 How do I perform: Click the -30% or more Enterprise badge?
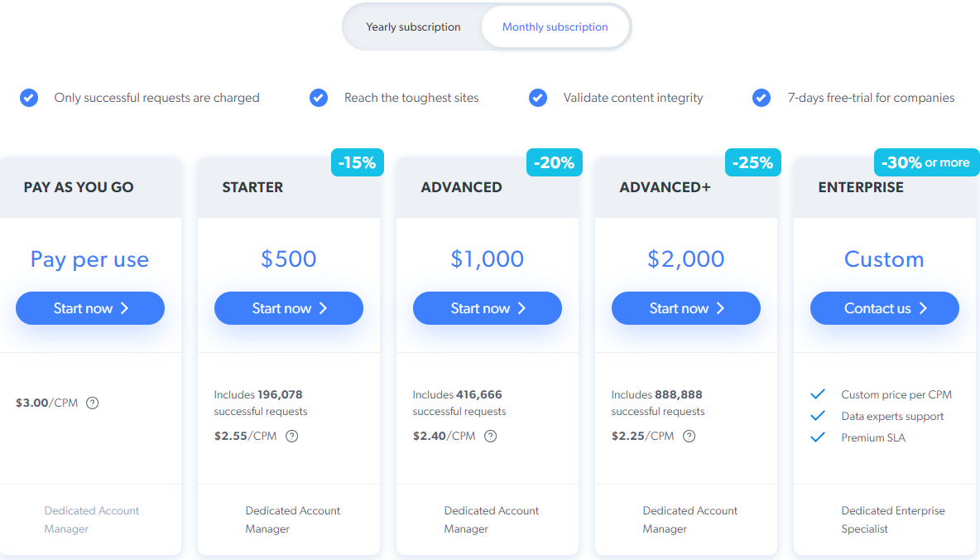pyautogui.click(x=926, y=162)
